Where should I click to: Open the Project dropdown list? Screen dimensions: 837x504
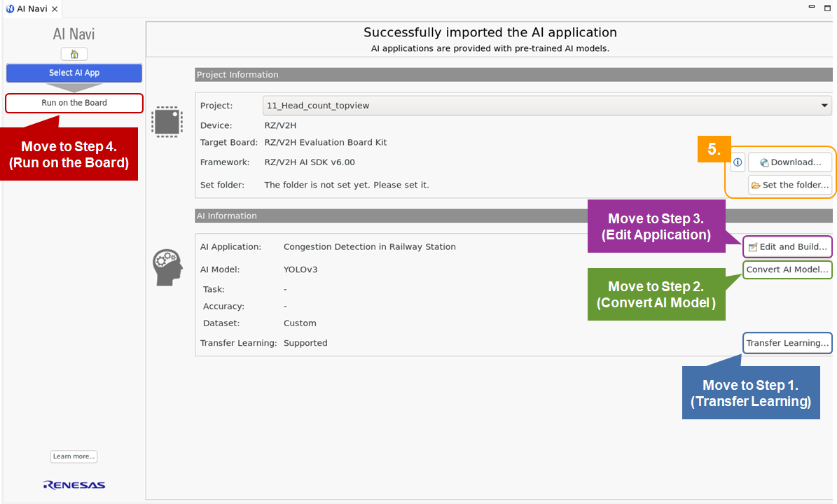click(x=824, y=106)
